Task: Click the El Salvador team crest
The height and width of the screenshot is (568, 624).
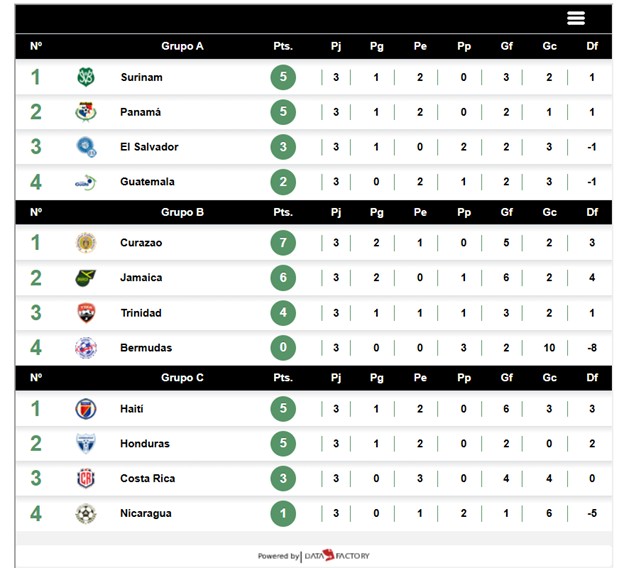Action: pos(86,147)
